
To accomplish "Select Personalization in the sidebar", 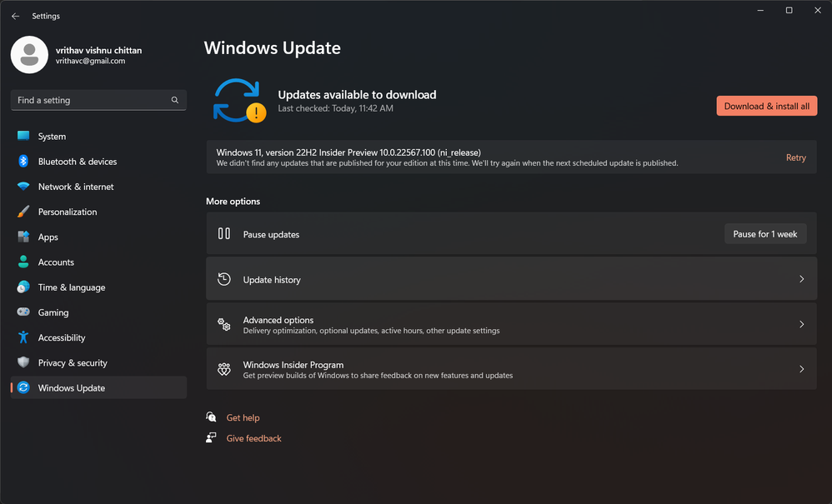I will [x=98, y=212].
